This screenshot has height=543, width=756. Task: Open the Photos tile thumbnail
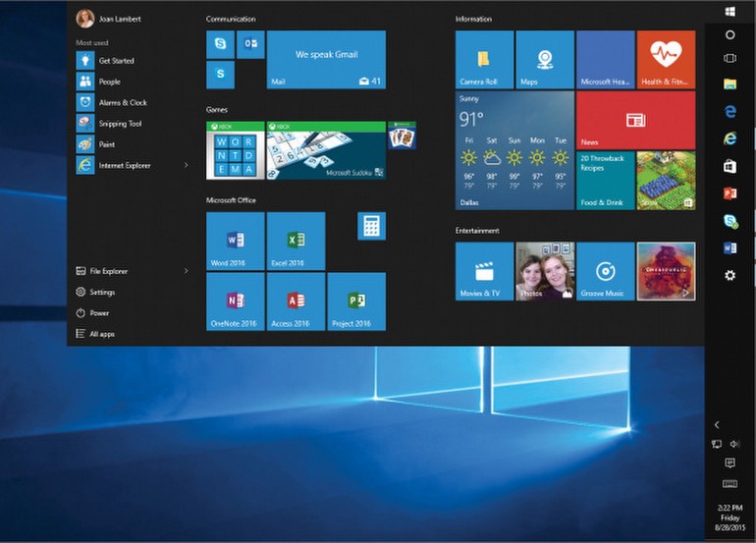(545, 271)
